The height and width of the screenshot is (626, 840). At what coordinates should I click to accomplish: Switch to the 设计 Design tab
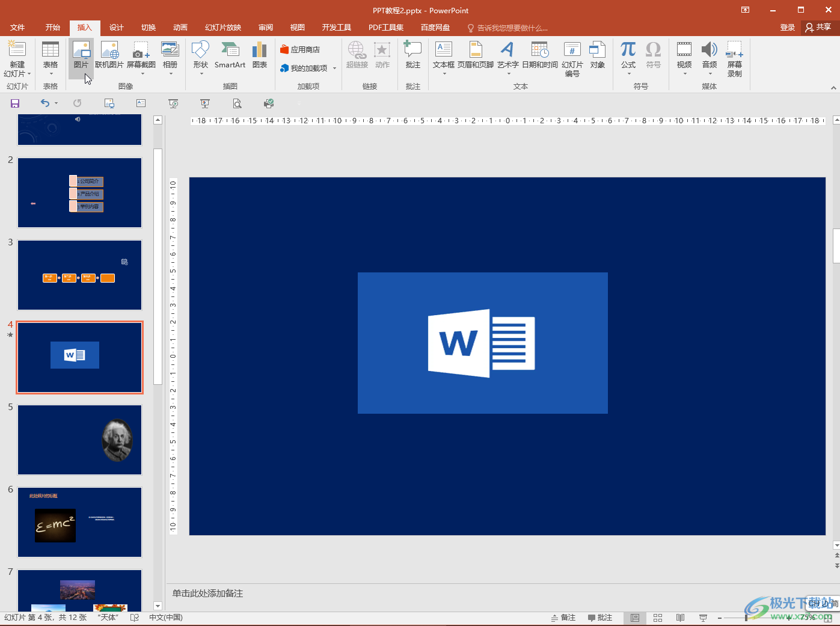tap(117, 28)
